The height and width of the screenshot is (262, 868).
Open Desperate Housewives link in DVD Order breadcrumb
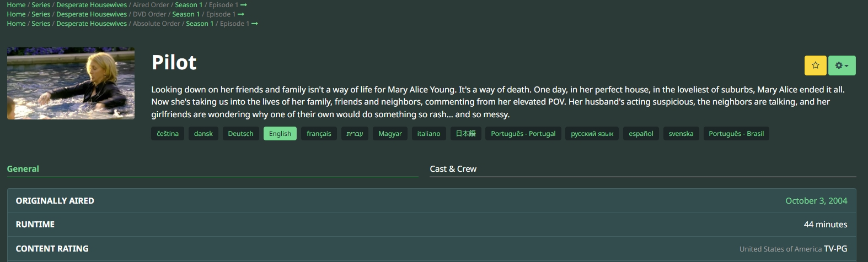click(x=92, y=14)
